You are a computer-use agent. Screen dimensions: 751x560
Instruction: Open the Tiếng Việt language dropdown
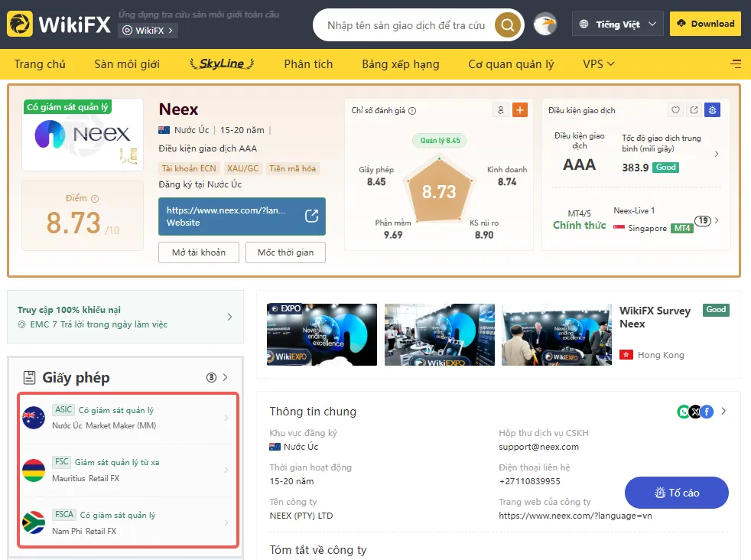click(618, 24)
